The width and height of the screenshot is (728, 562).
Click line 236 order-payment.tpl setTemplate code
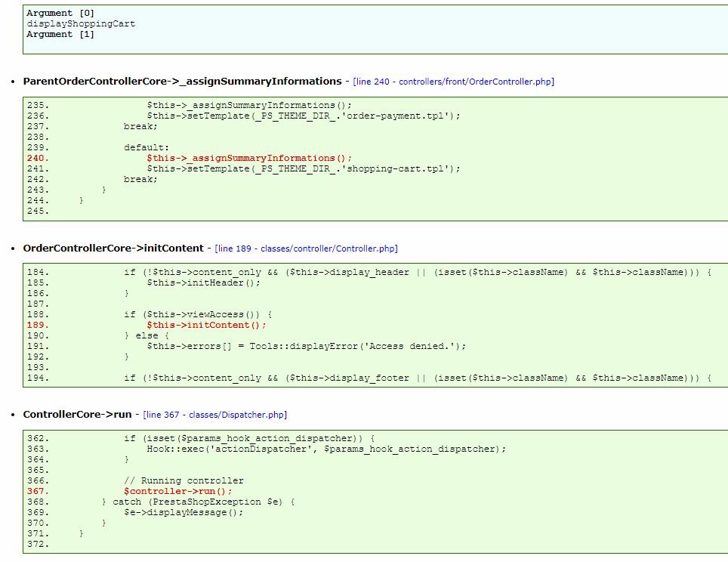tap(304, 116)
